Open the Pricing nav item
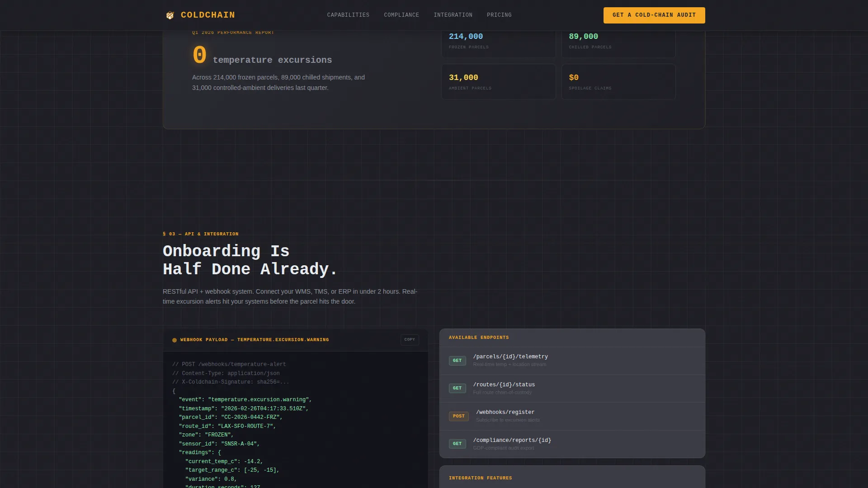This screenshot has width=868, height=488. coord(499,15)
